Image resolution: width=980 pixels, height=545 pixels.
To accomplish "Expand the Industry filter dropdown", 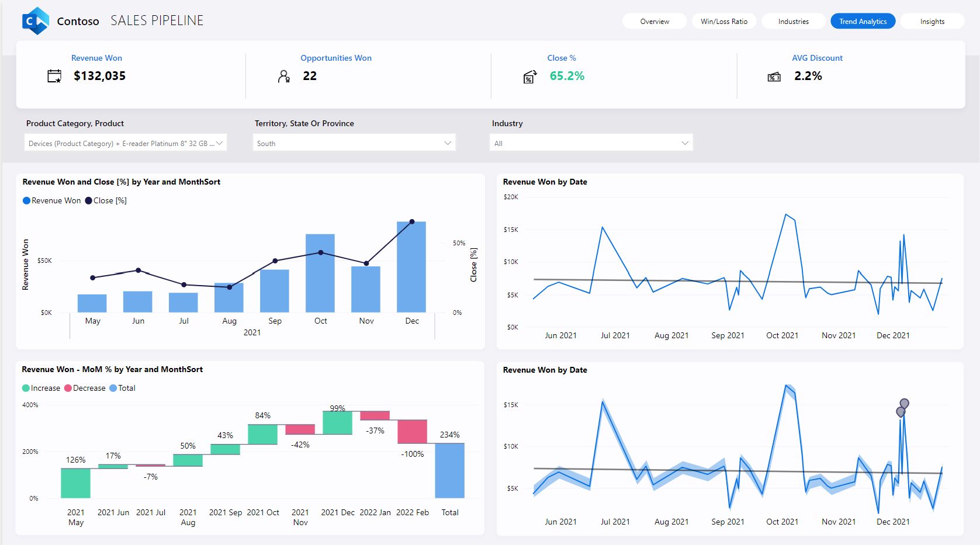I will point(591,143).
